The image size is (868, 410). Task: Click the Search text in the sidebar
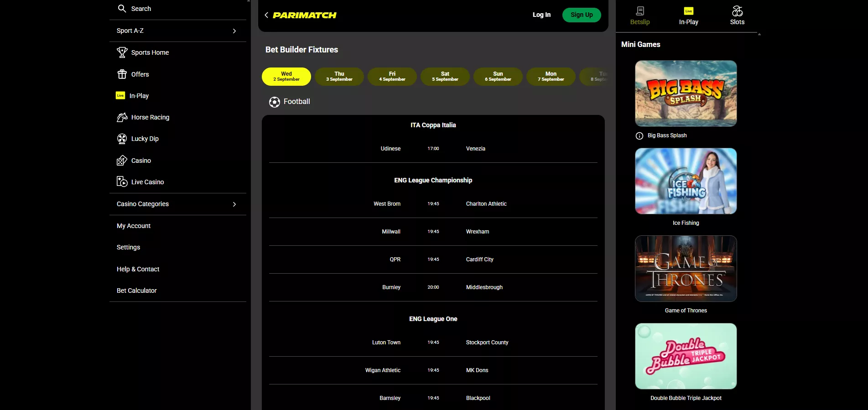pos(141,9)
